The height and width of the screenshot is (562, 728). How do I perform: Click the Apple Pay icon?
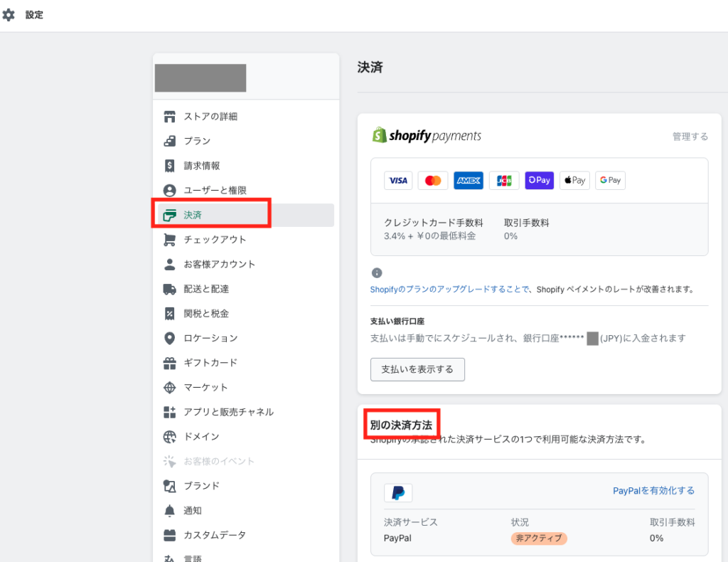point(574,180)
